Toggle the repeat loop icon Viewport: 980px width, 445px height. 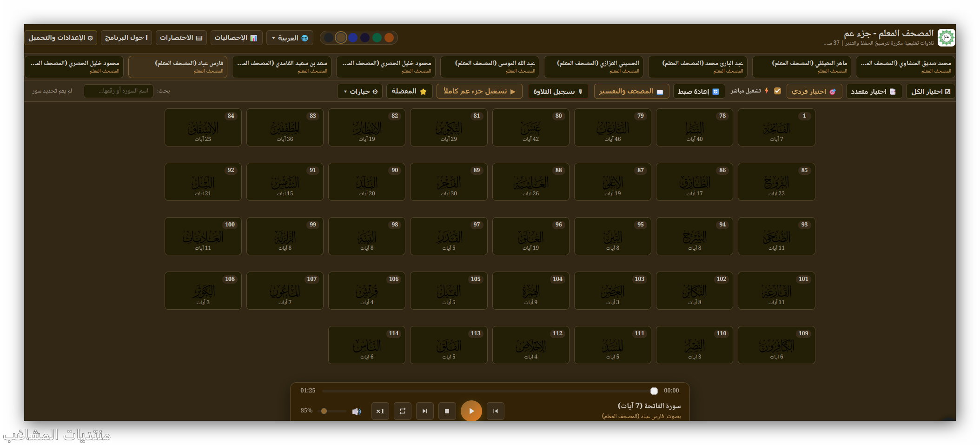[x=402, y=411]
